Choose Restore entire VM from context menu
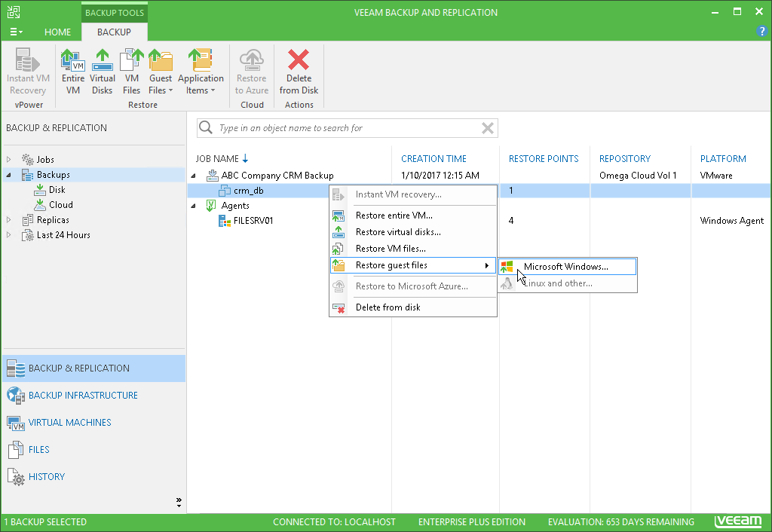 (x=412, y=216)
